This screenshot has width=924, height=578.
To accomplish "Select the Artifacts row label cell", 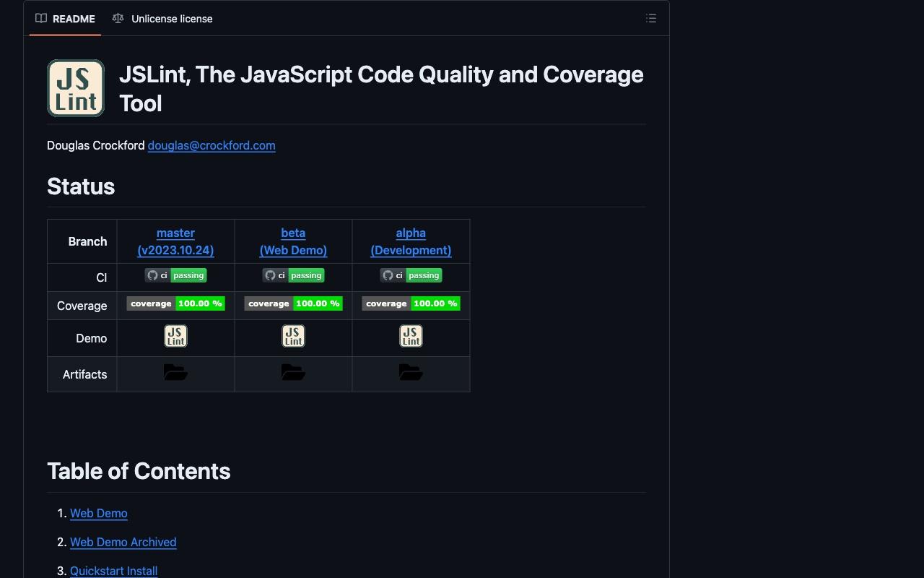I will pos(82,374).
